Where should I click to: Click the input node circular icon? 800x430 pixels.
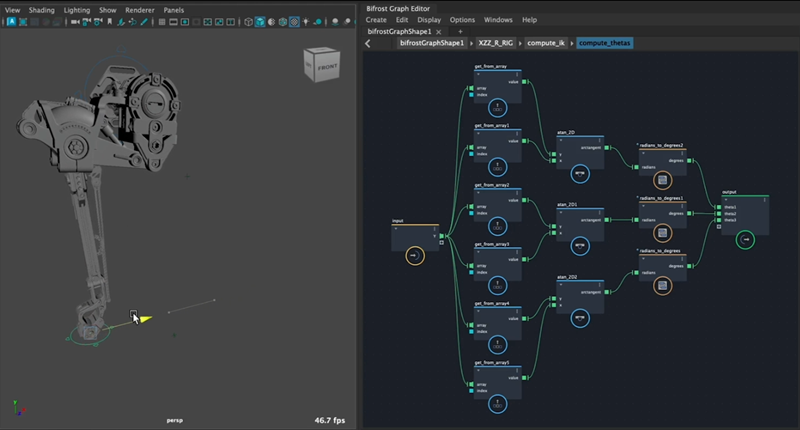(x=415, y=256)
